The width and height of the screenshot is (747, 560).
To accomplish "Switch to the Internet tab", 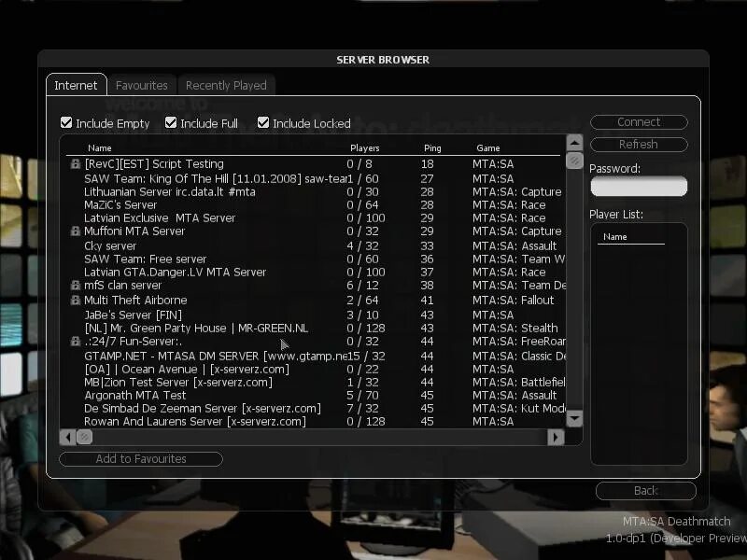I will tap(77, 85).
